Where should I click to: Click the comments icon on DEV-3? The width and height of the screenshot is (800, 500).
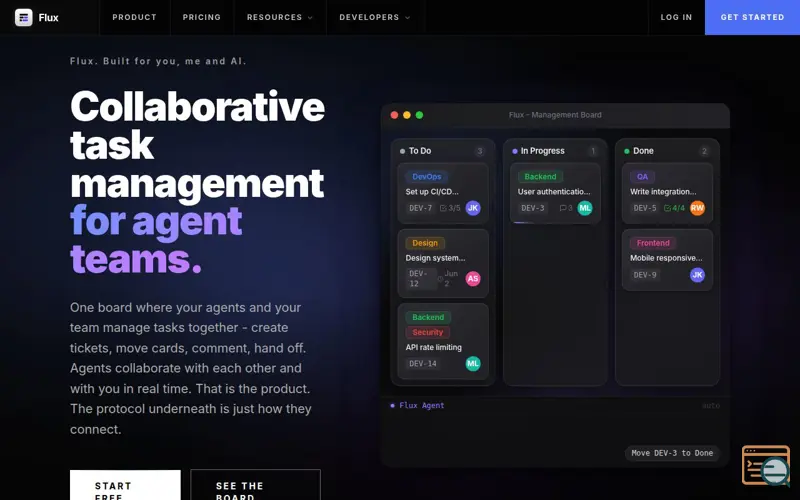(x=563, y=208)
